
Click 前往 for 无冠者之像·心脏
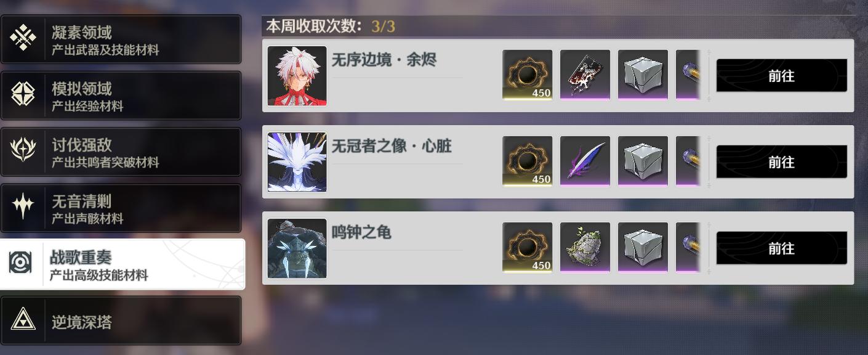(782, 162)
